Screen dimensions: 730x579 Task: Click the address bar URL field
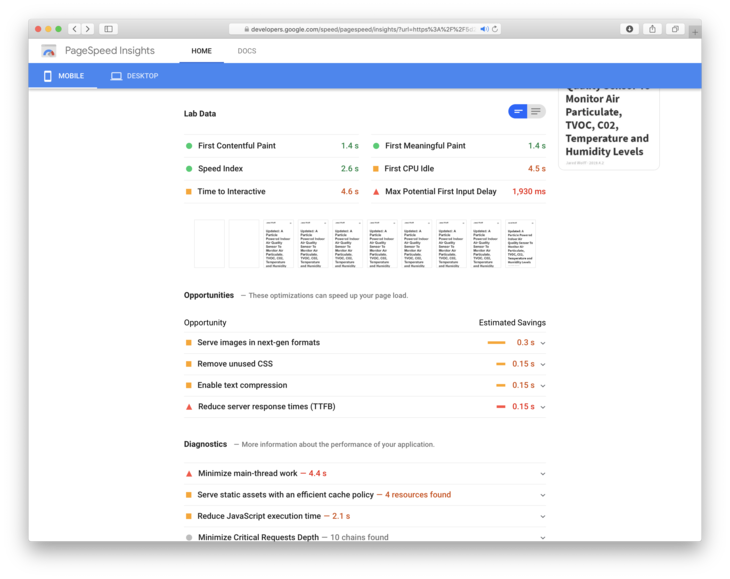[365, 29]
